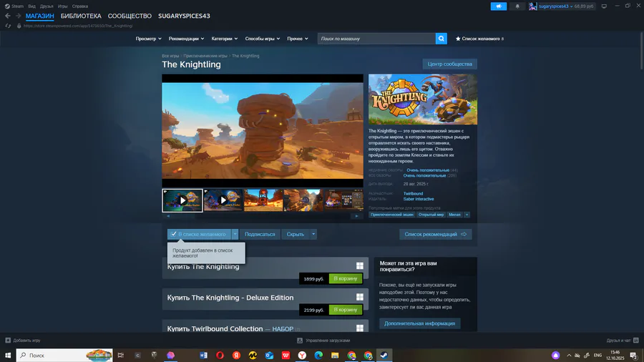This screenshot has width=644, height=362.
Task: Click the star icon of Список желаемого
Action: (x=458, y=39)
